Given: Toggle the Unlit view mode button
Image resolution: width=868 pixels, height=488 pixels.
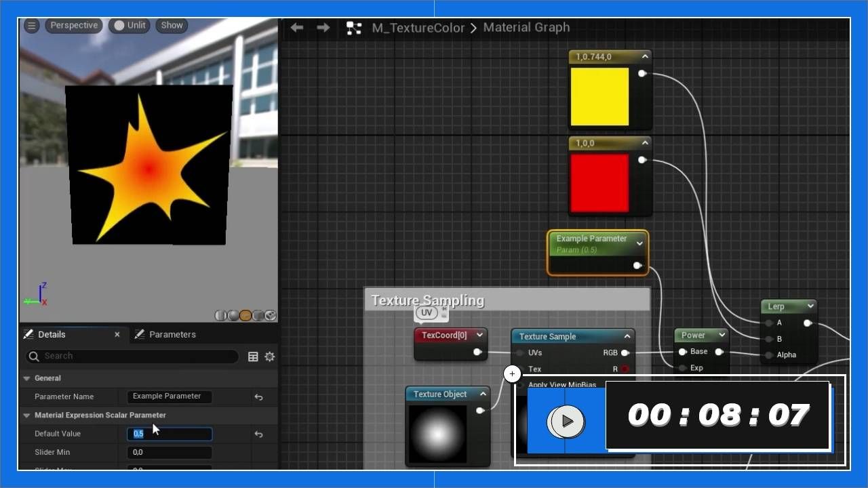Looking at the screenshot, I should click(130, 26).
